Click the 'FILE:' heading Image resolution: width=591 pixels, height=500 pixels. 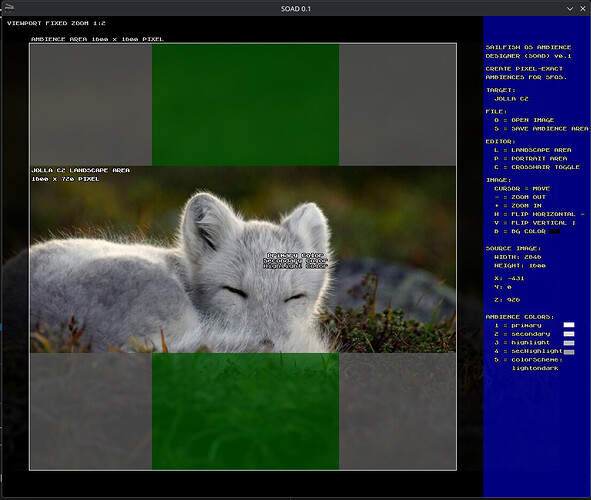496,112
